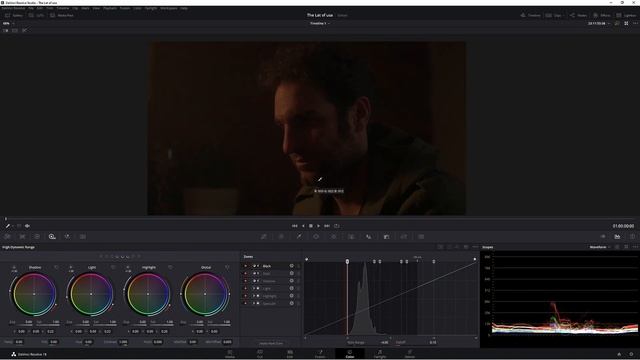The width and height of the screenshot is (640, 360).
Task: Select the viewer color picker tool
Action: click(x=8, y=226)
